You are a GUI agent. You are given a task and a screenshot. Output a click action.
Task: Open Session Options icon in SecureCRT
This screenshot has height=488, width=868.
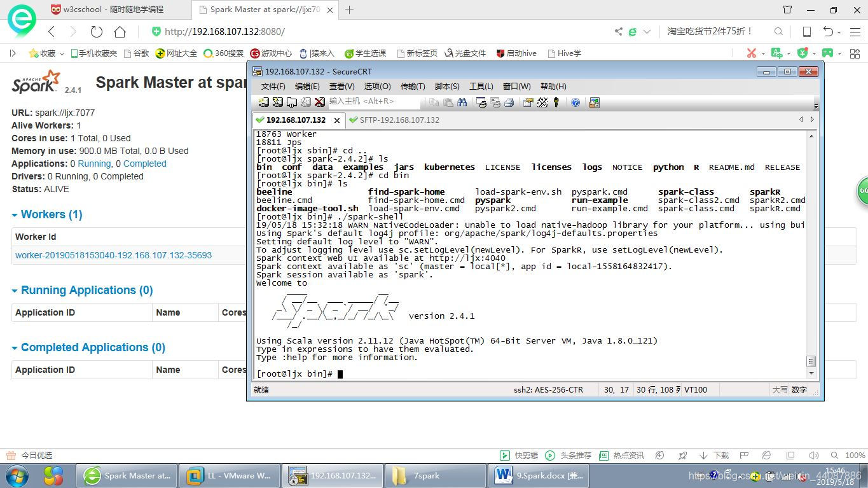pyautogui.click(x=528, y=102)
